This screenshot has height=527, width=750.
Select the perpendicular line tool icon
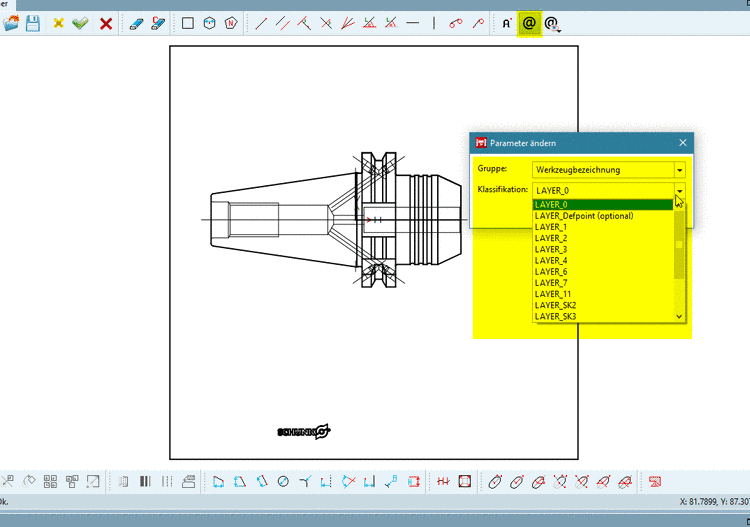(x=304, y=23)
